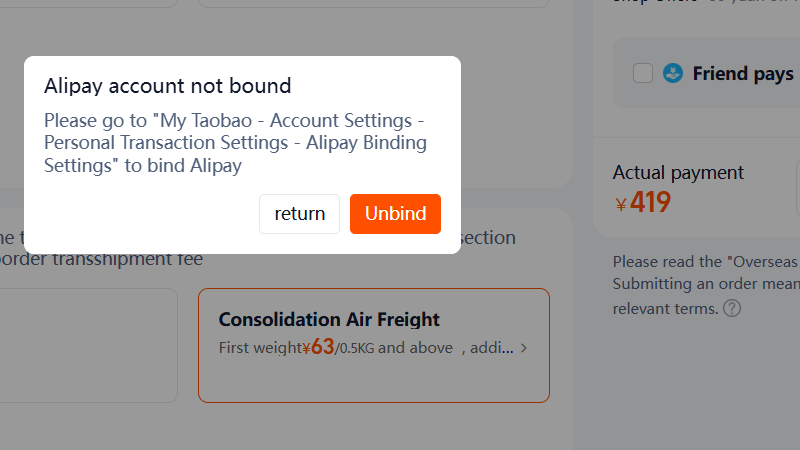This screenshot has width=800, height=450.
Task: Click the 'Submitting an order' notice line
Action: (x=706, y=285)
